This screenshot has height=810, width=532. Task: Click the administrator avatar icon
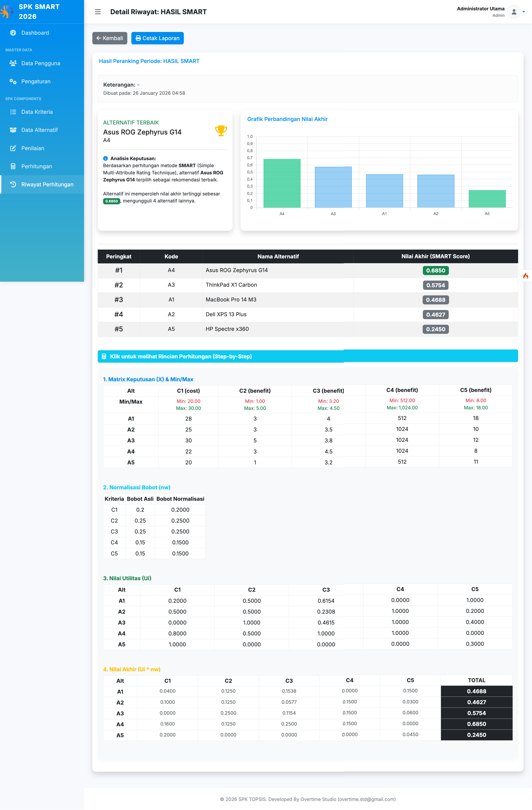tap(514, 12)
